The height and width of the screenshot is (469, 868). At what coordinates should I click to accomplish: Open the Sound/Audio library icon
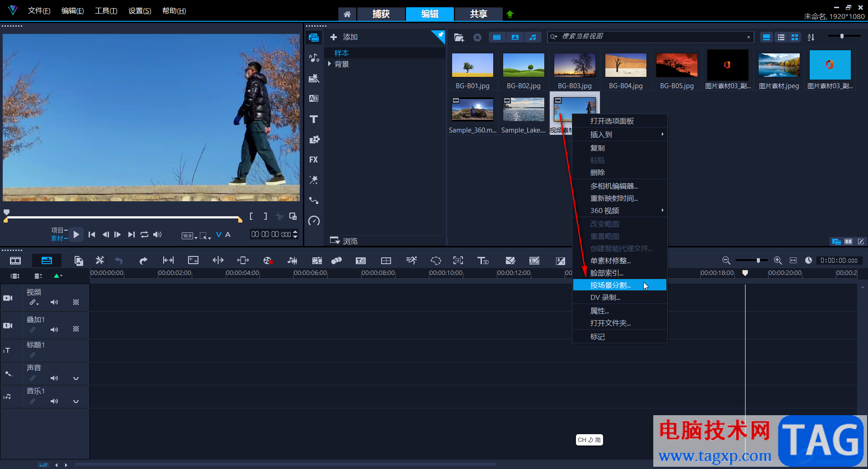coord(314,58)
